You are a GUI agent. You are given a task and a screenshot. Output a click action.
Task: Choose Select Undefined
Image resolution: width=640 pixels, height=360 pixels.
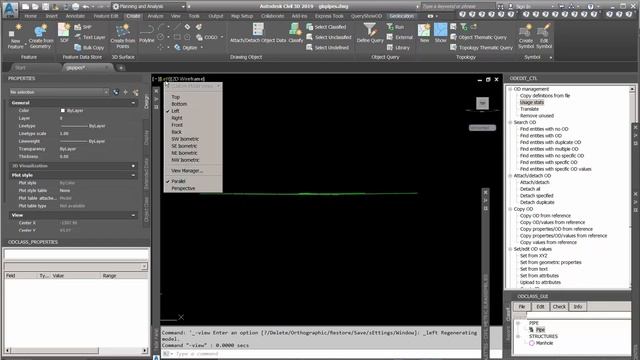click(x=327, y=47)
